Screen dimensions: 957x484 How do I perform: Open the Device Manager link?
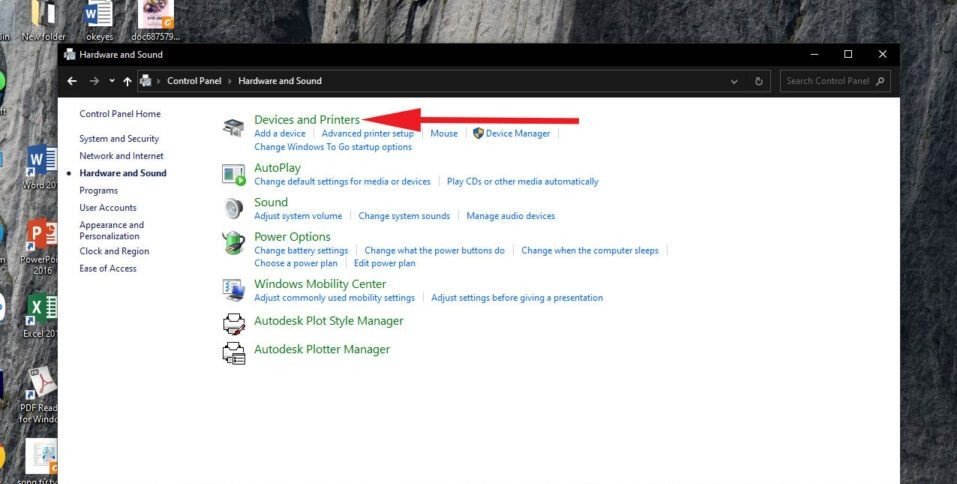click(517, 133)
